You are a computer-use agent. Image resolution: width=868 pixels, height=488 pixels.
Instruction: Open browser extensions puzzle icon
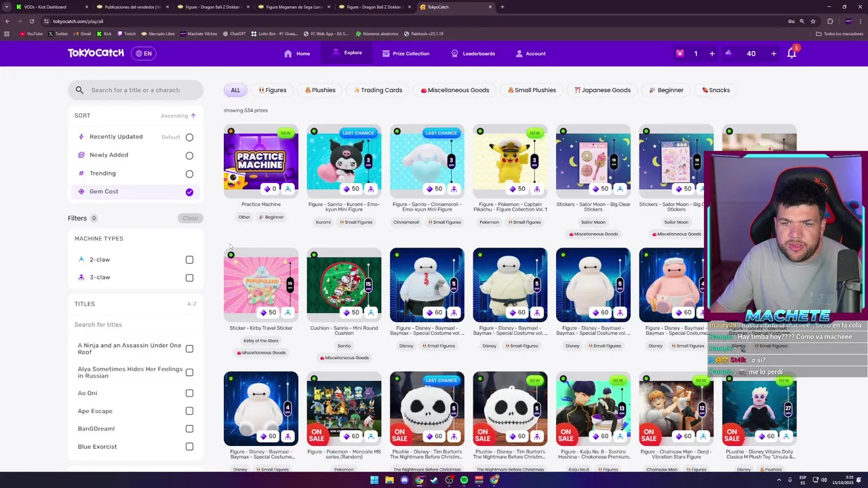tap(830, 21)
